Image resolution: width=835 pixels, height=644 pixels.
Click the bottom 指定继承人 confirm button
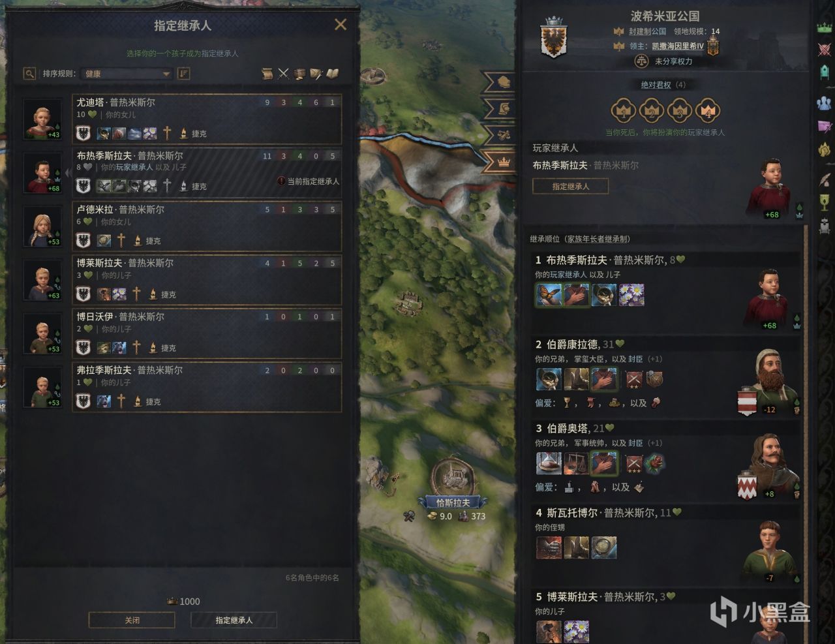(x=234, y=620)
